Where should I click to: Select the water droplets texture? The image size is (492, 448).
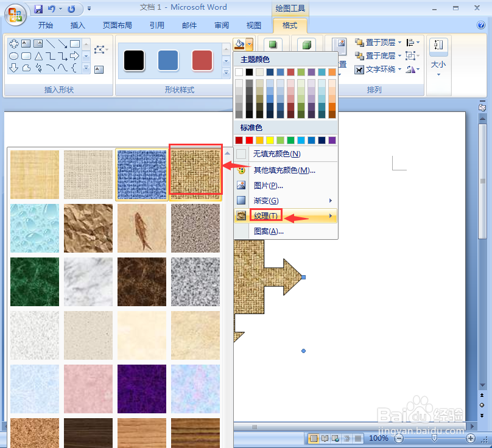click(35, 228)
